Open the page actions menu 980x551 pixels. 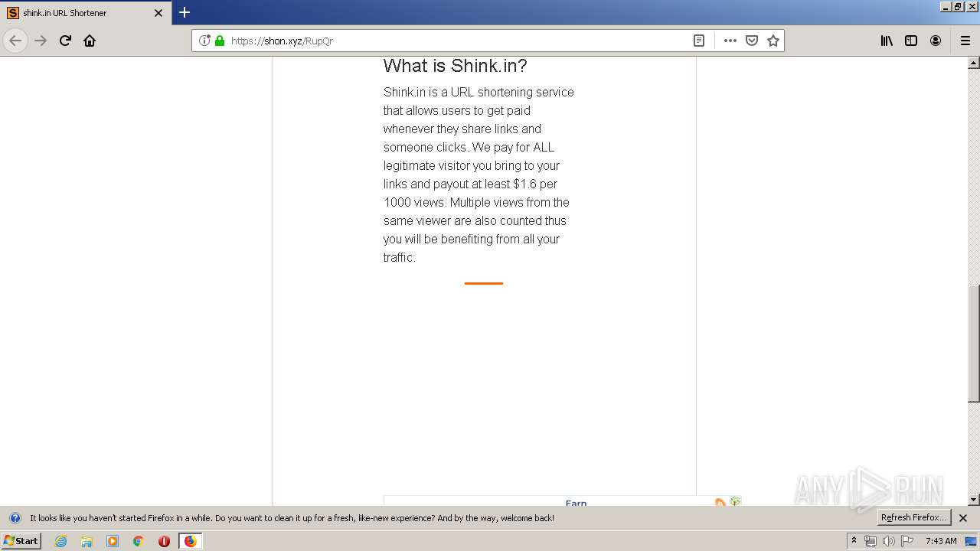[730, 41]
